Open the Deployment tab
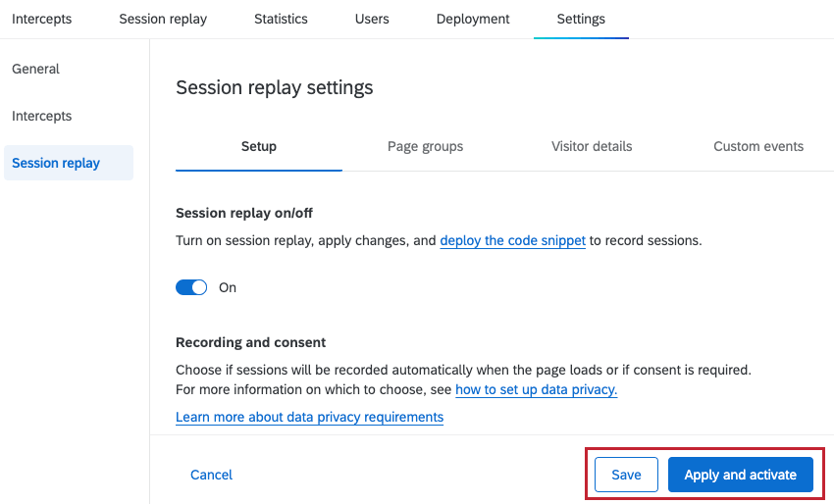 473,20
